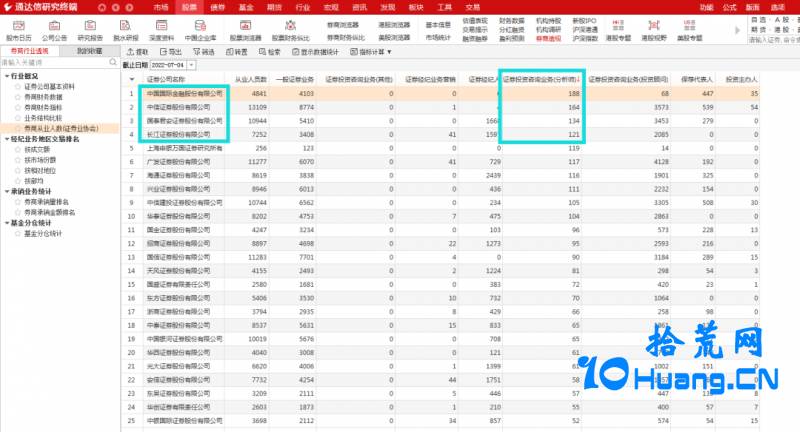
Task: Select the 天风证券股份有限公司 row
Action: click(440, 271)
